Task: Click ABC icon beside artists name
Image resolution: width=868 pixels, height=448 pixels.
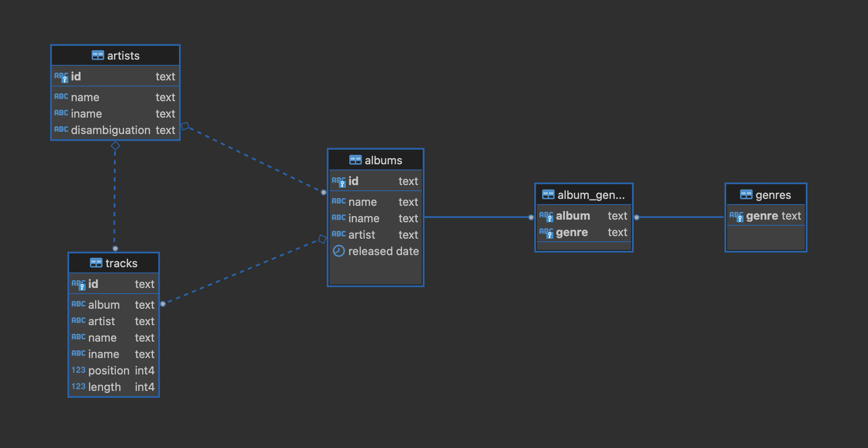Action: (x=61, y=96)
